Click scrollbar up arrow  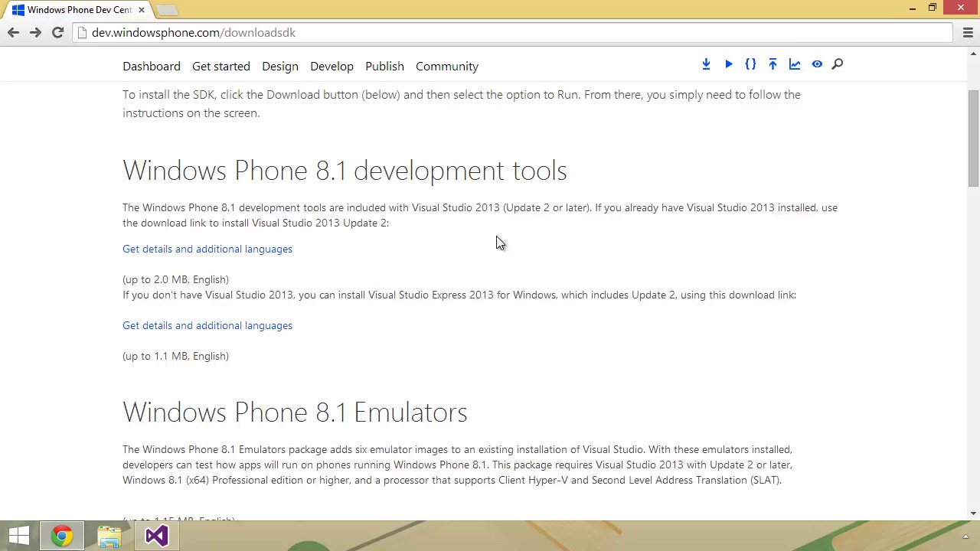(973, 53)
